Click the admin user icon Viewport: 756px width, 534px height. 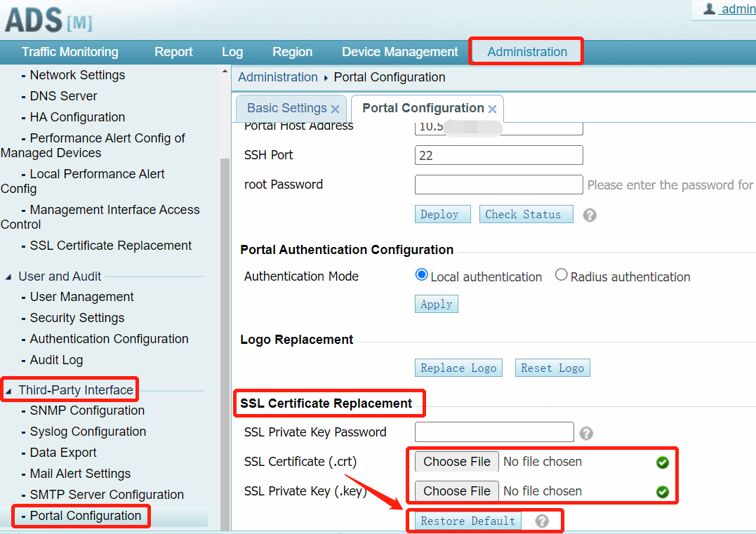(709, 8)
